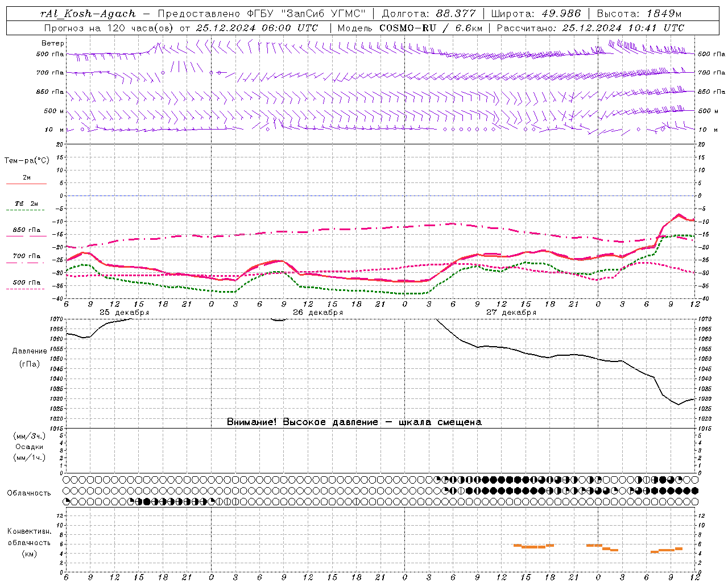Click the model label COSMO-RU / 6.6км
Viewport: 728px width, 582px height.
431,28
